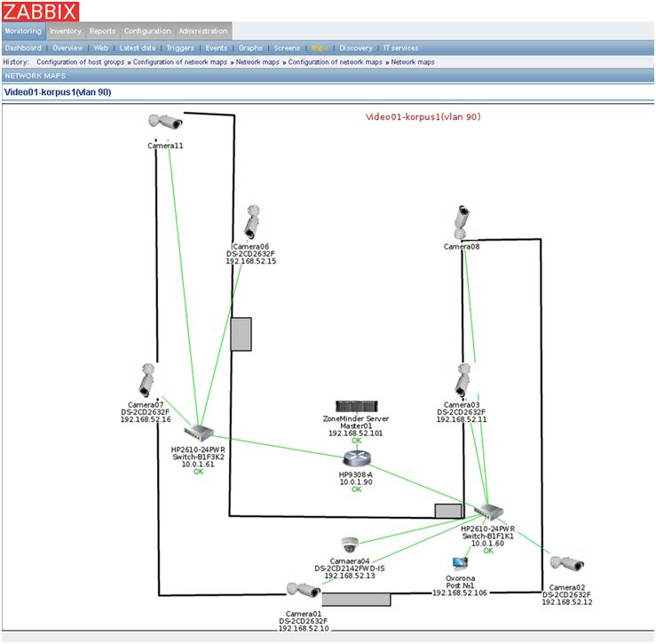Click the ZABBIX logo

coord(40,12)
